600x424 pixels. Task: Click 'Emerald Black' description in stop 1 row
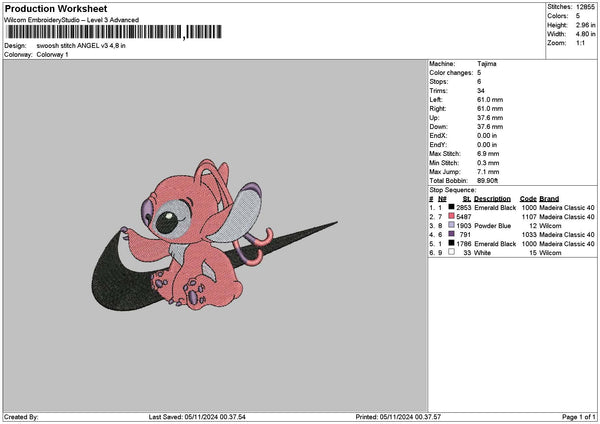[x=495, y=208]
